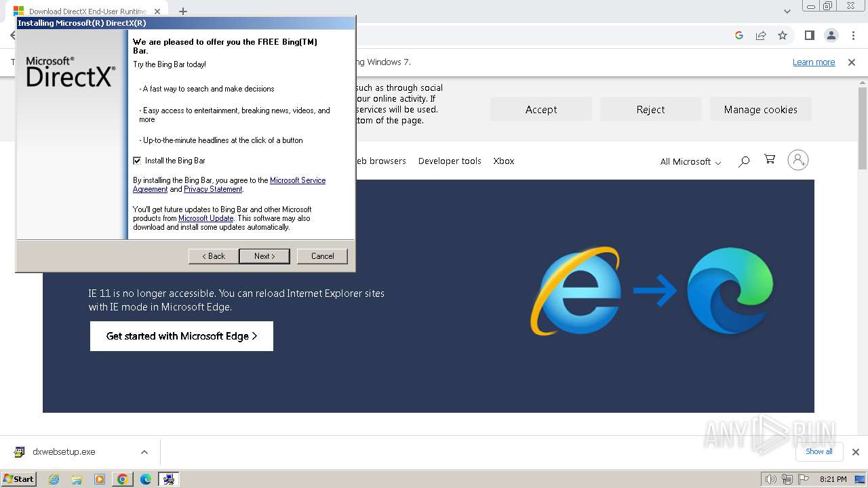Open the downloaded dxwebsetup.exe file
Viewport: 868px width, 488px height.
coord(64,452)
